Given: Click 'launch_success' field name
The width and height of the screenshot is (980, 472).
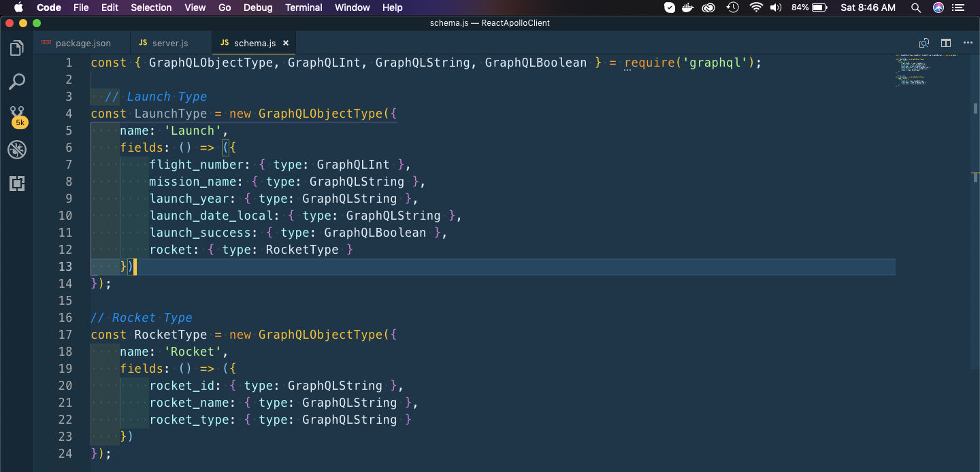Looking at the screenshot, I should click(x=200, y=233).
